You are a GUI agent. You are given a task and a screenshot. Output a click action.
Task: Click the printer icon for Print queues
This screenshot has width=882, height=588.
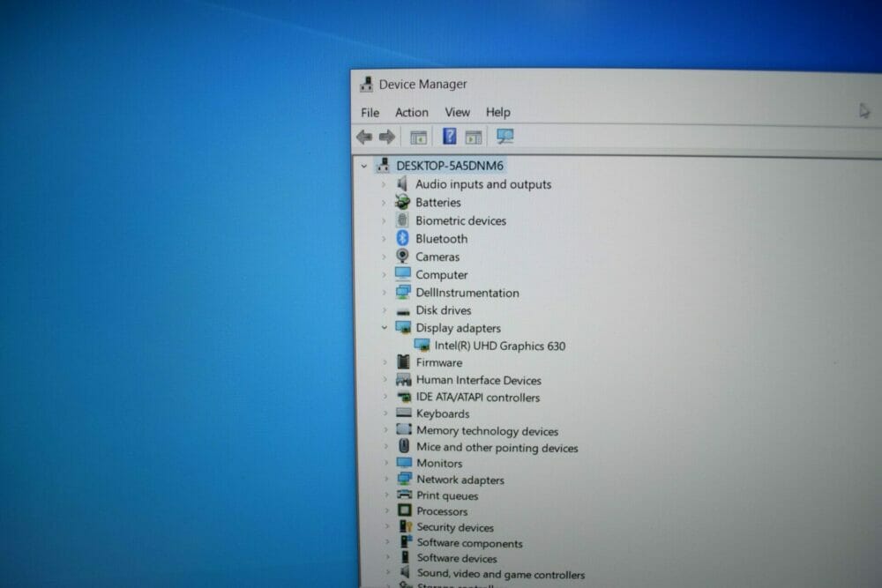pyautogui.click(x=405, y=495)
